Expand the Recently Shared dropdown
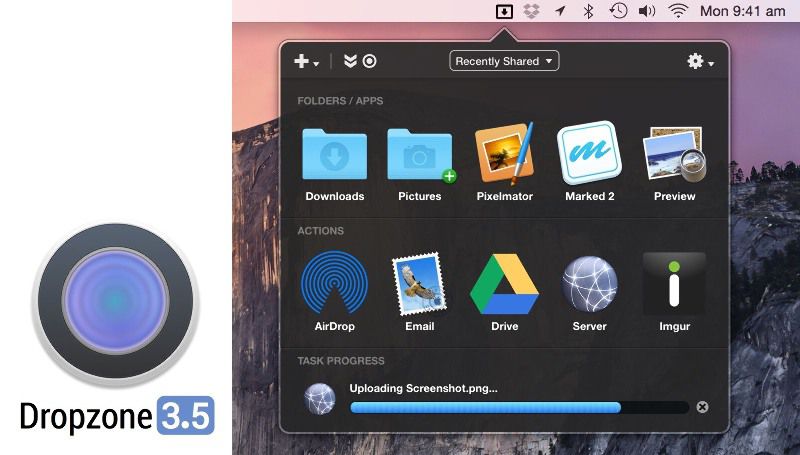Screen dimensions: 800x455 coord(504,61)
